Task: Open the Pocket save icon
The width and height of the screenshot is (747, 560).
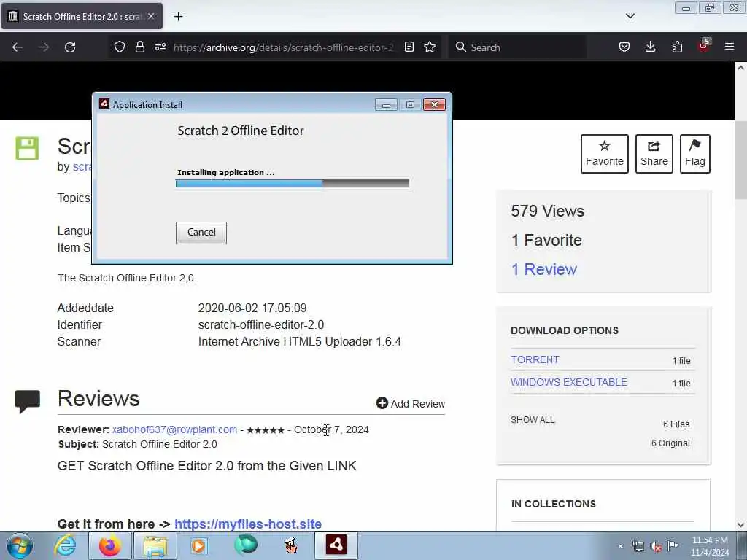Action: 624,47
